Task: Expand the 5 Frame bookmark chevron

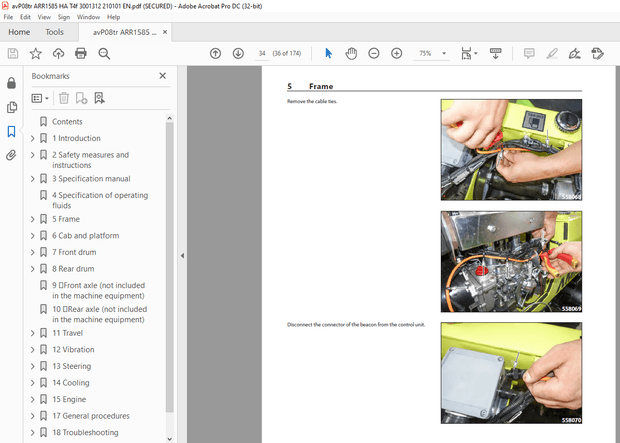Action: tap(32, 219)
